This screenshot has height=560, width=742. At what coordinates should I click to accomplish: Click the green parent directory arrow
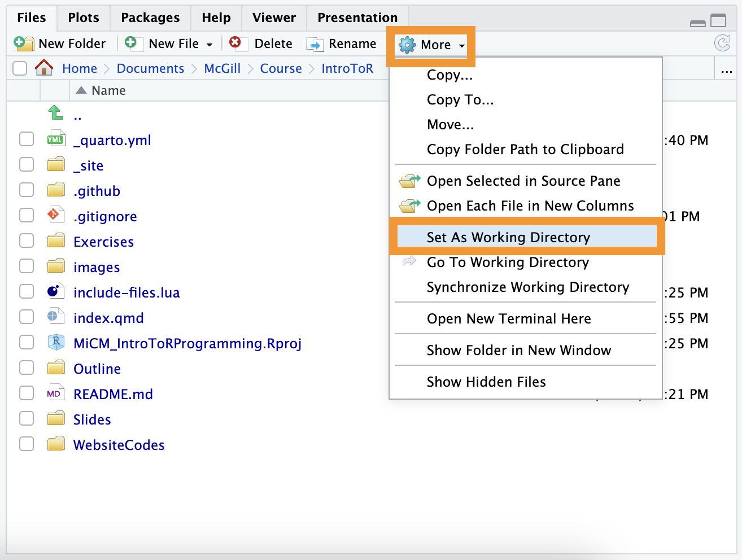click(55, 113)
